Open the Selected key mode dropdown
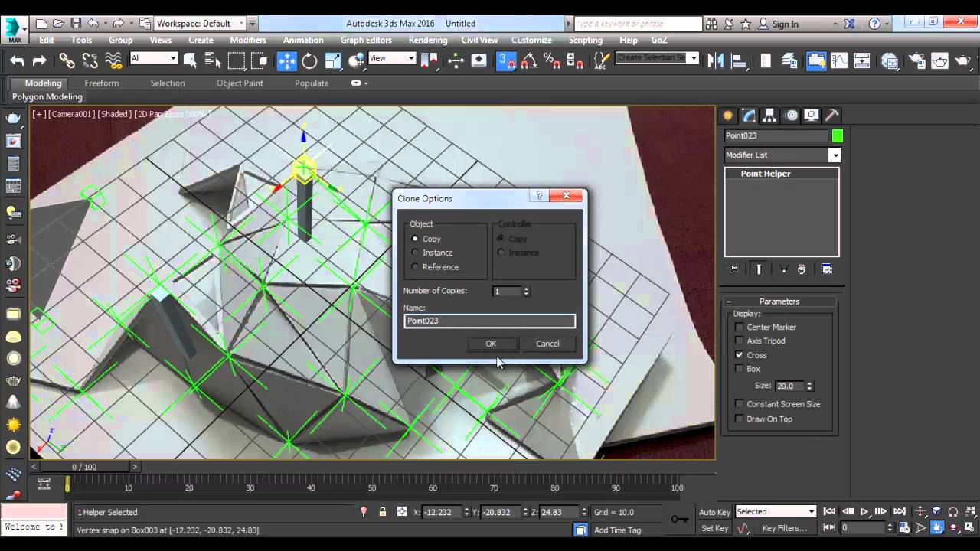 [x=776, y=511]
